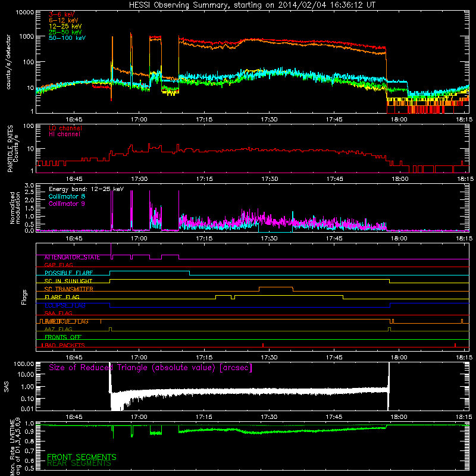Viewport: 476px width, 476px height.
Task: Select 17:45 time label below modulation panel
Action: coord(334,239)
